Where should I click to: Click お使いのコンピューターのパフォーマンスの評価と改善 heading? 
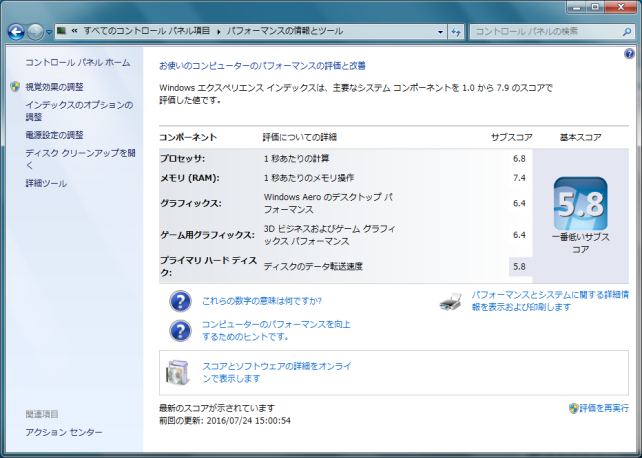click(x=262, y=66)
